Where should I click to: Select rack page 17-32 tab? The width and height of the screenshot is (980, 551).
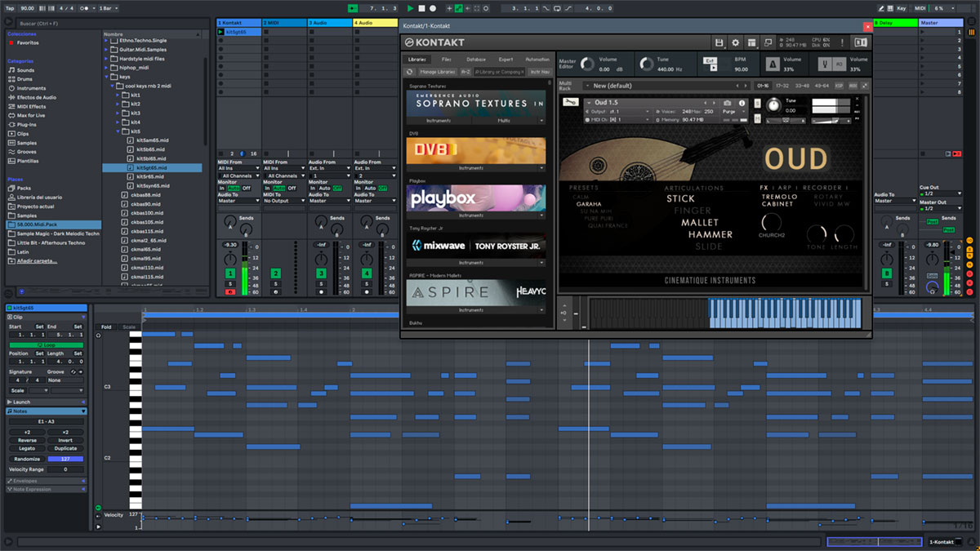click(x=782, y=86)
